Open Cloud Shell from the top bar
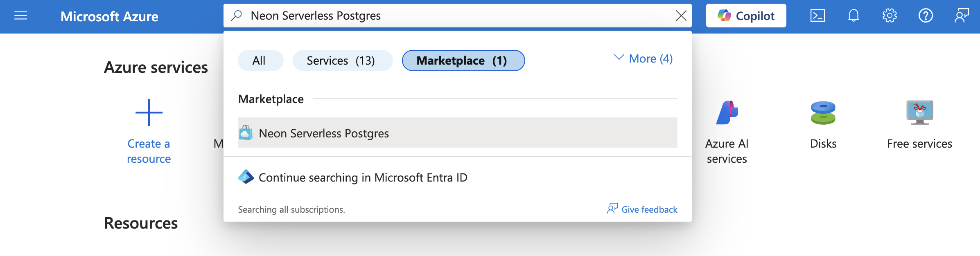This screenshot has width=980, height=256. point(817,16)
